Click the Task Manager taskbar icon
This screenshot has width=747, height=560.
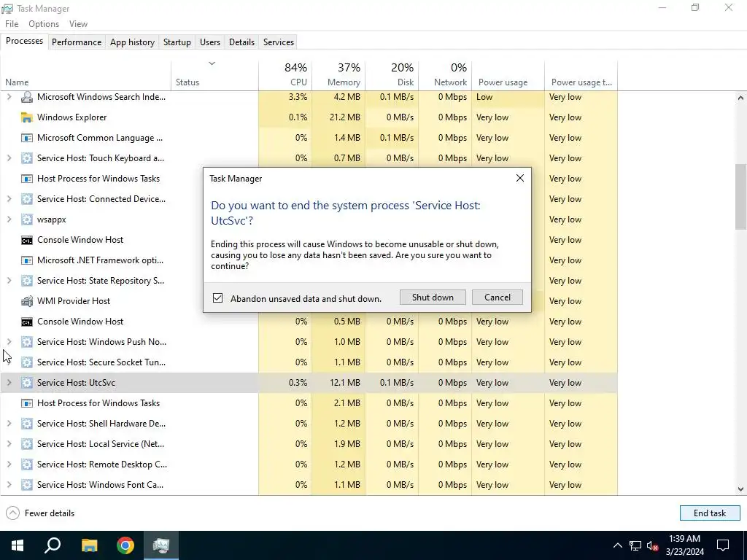[161, 545]
